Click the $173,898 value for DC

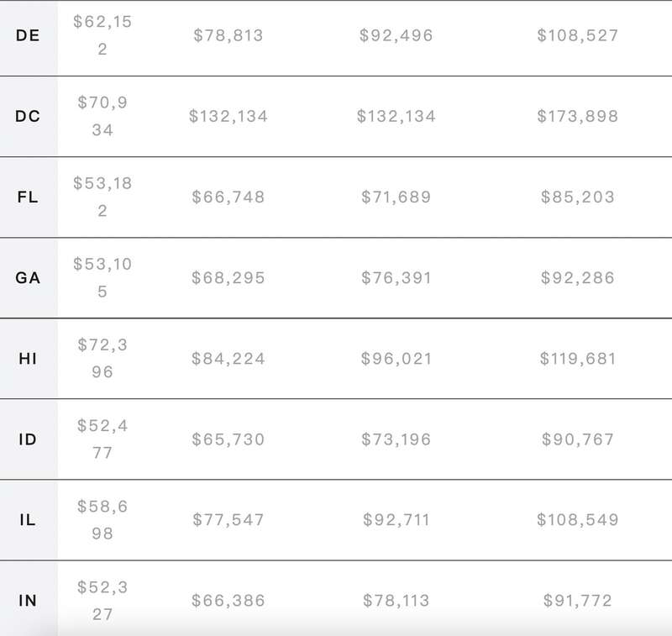pos(578,116)
